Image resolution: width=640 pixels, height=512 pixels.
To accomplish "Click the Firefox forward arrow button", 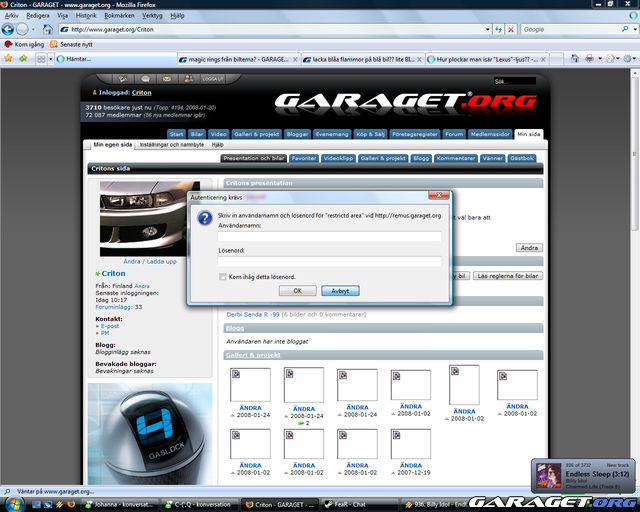I will 22,29.
